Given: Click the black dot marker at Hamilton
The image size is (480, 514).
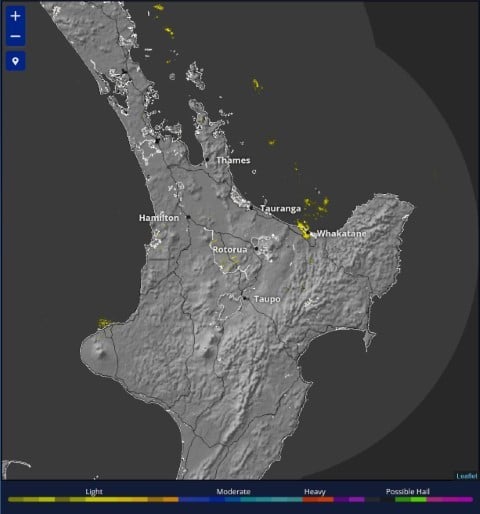Looking at the screenshot, I should point(188,217).
